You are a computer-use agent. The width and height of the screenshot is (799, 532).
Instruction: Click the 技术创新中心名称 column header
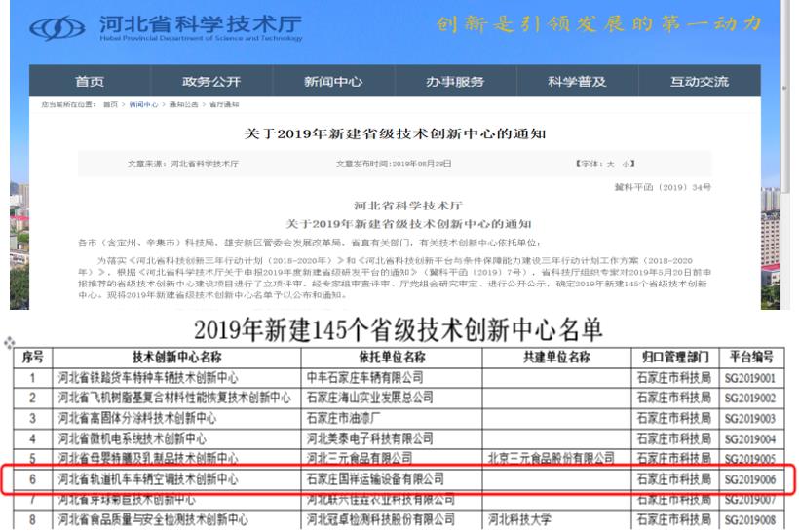176,358
